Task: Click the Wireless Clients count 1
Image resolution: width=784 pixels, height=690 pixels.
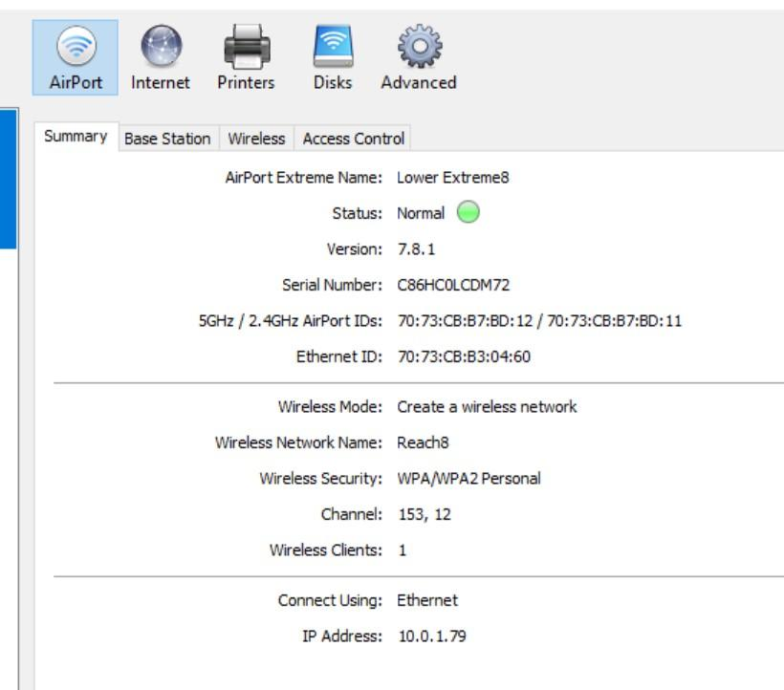Action: 403,550
